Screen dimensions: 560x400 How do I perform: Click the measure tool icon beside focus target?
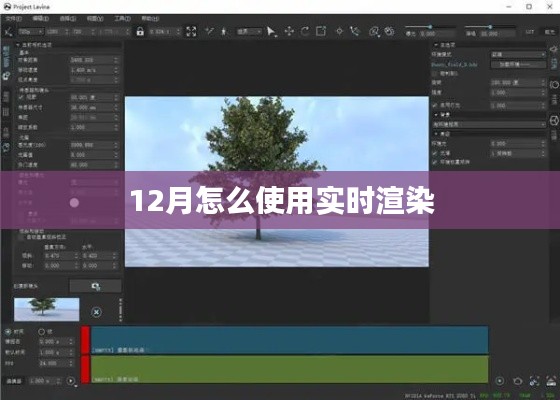point(355,31)
